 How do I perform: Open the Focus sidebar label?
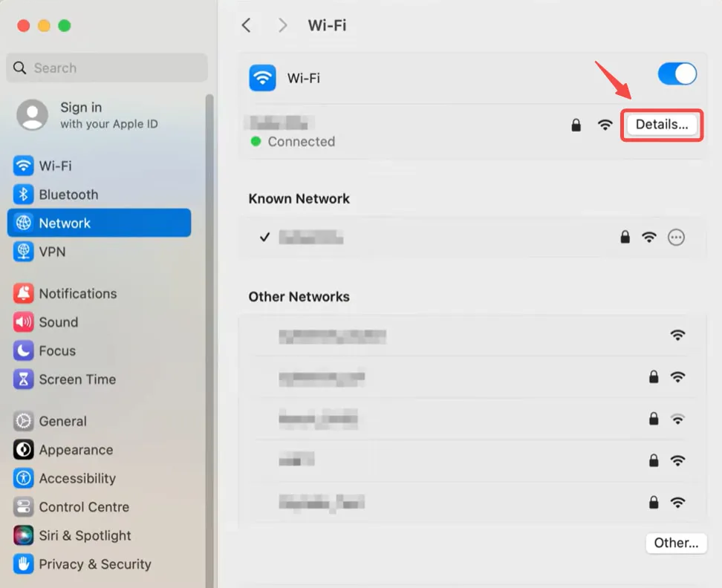point(57,350)
